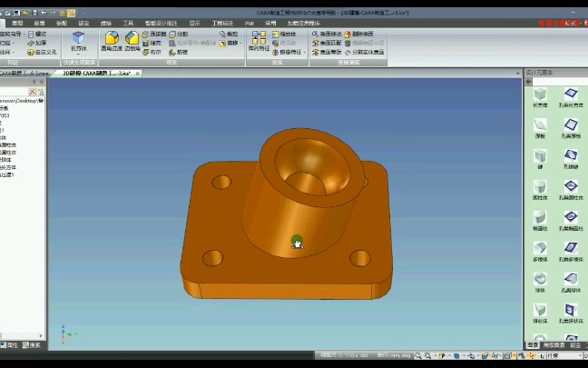Click the undo icon in quick access bar
This screenshot has width=588, height=368.
(x=44, y=13)
